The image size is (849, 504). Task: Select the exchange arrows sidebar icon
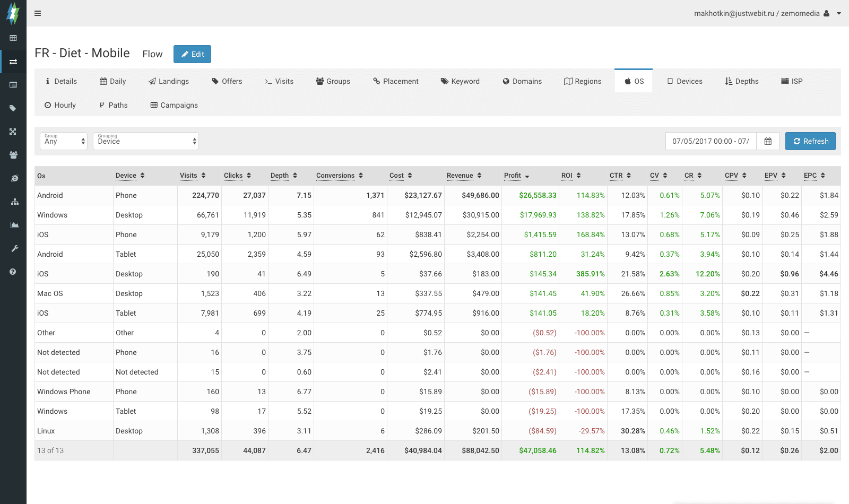[13, 62]
